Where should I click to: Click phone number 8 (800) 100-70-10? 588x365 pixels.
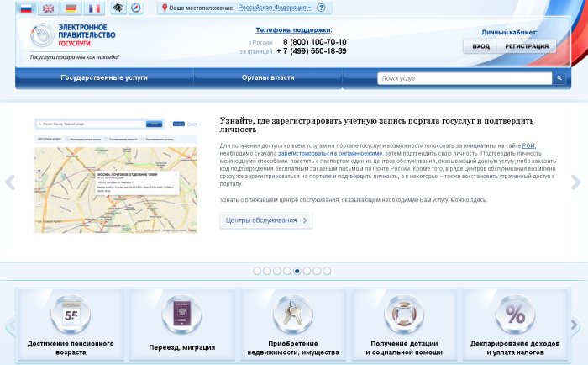[x=315, y=42]
